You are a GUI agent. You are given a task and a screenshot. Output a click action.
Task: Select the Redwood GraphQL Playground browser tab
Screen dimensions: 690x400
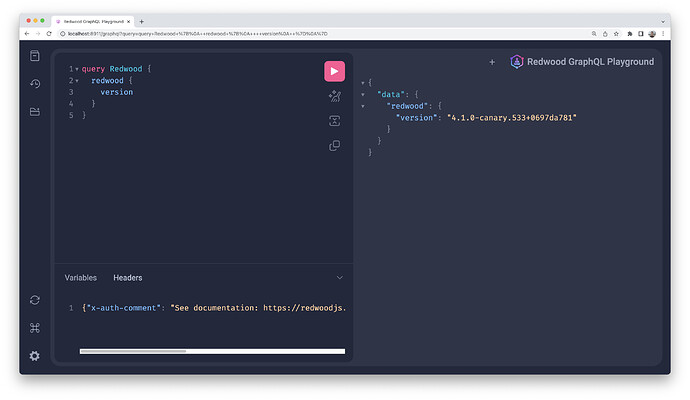pyautogui.click(x=93, y=21)
